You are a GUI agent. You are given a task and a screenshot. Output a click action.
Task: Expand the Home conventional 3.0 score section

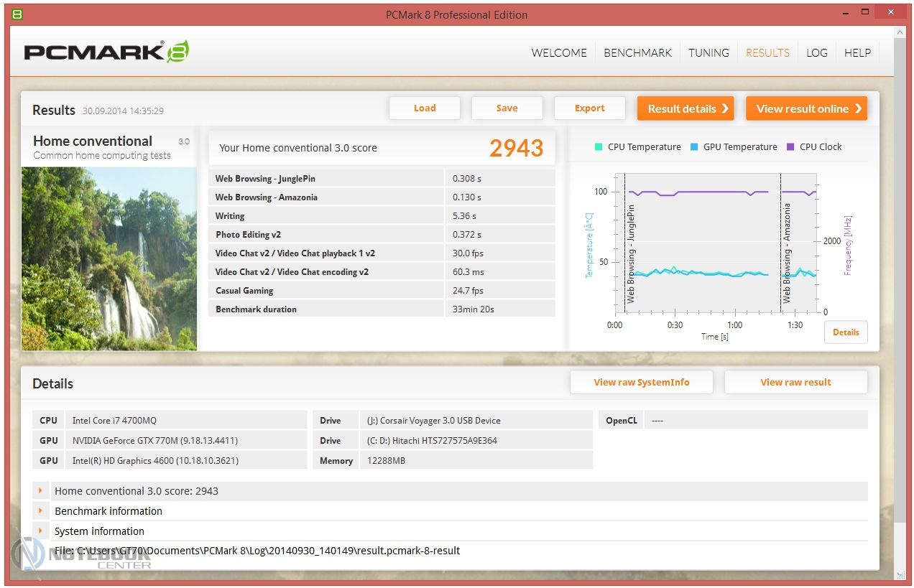pyautogui.click(x=41, y=491)
